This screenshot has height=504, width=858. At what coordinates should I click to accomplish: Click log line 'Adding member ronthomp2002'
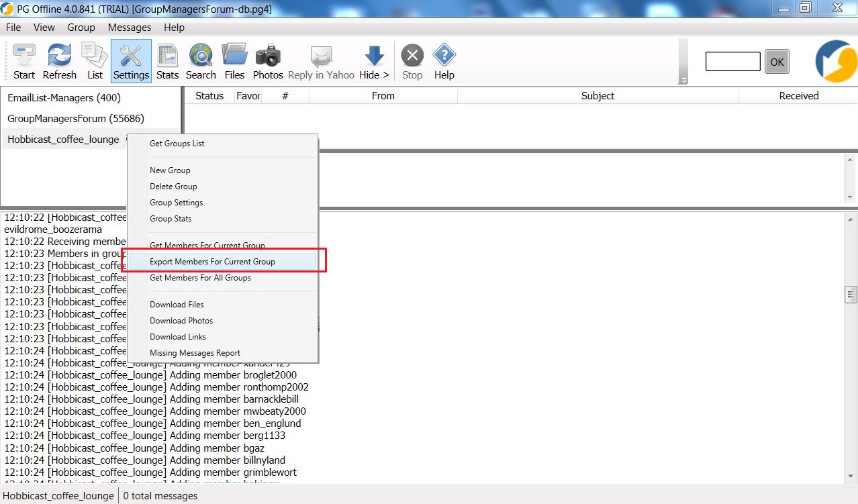(156, 387)
